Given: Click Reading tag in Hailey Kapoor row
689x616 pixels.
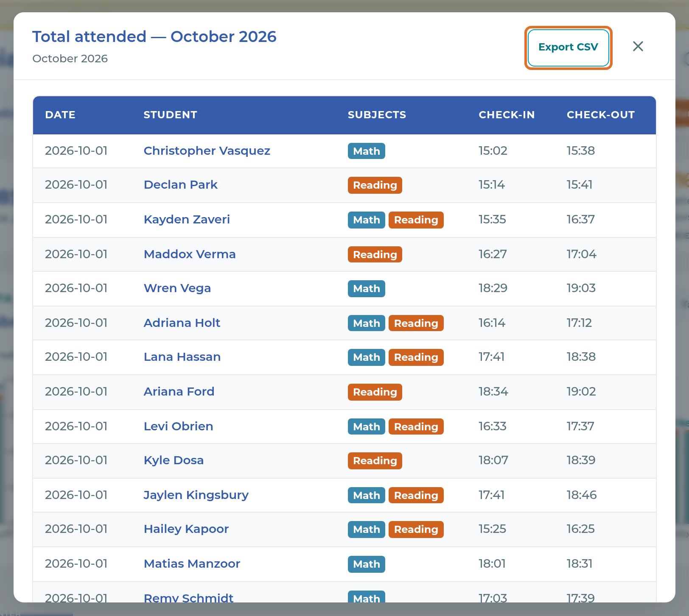Looking at the screenshot, I should pos(416,530).
